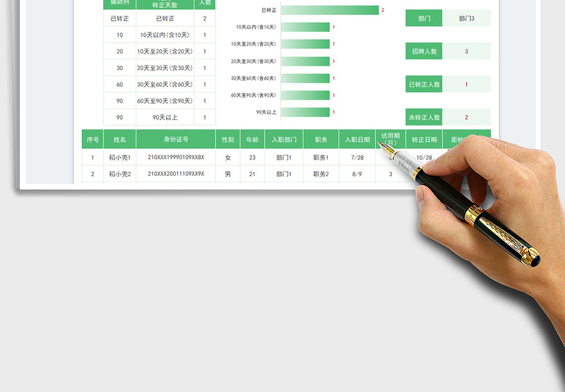Click the 稻小壳1 name cell
The width and height of the screenshot is (565, 392).
[x=120, y=158]
